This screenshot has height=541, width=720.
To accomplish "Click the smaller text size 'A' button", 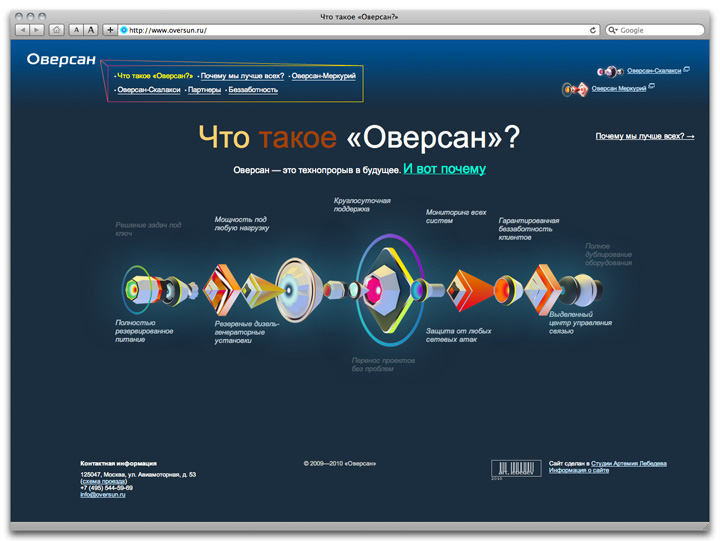I will click(76, 30).
